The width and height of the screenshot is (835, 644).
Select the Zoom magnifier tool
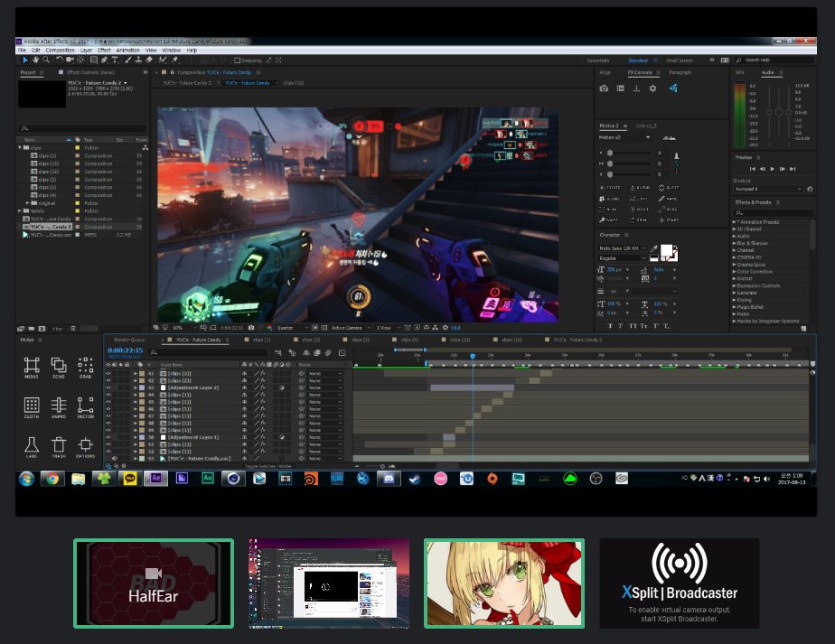click(46, 61)
